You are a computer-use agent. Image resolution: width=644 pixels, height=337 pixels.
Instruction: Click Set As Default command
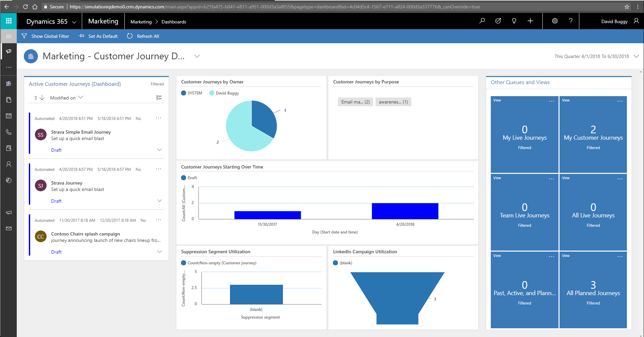[98, 36]
